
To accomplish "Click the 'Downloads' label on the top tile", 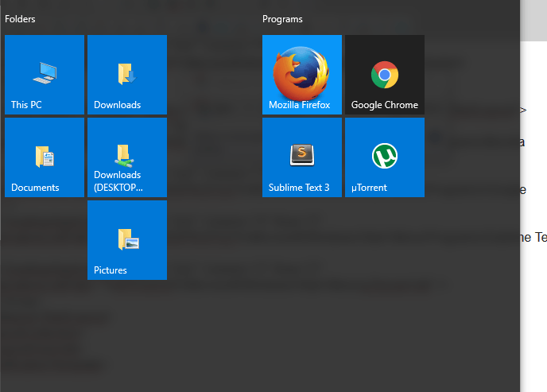I will coord(117,105).
